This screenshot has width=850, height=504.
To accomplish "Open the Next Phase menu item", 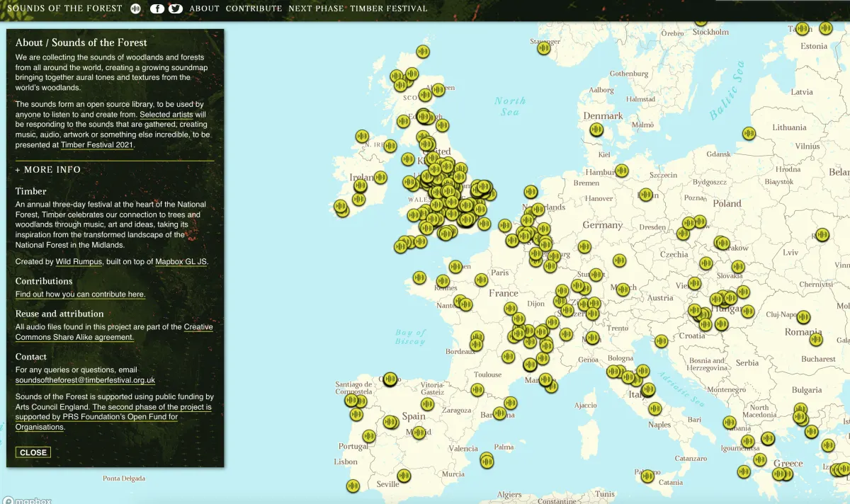I will (x=316, y=8).
